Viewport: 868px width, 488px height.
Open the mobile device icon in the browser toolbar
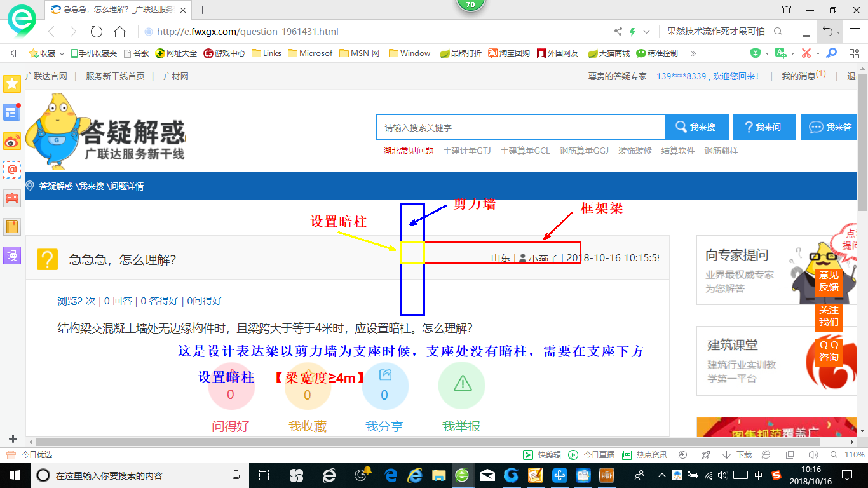[x=806, y=32]
